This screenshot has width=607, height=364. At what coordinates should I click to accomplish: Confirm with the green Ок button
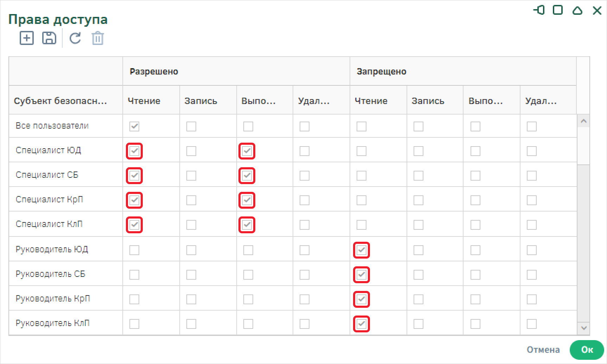pos(587,350)
